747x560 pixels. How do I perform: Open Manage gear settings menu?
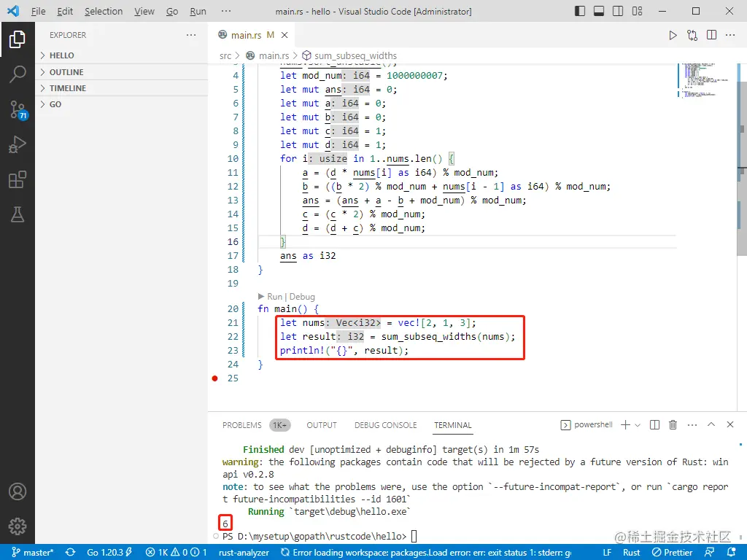pyautogui.click(x=18, y=526)
